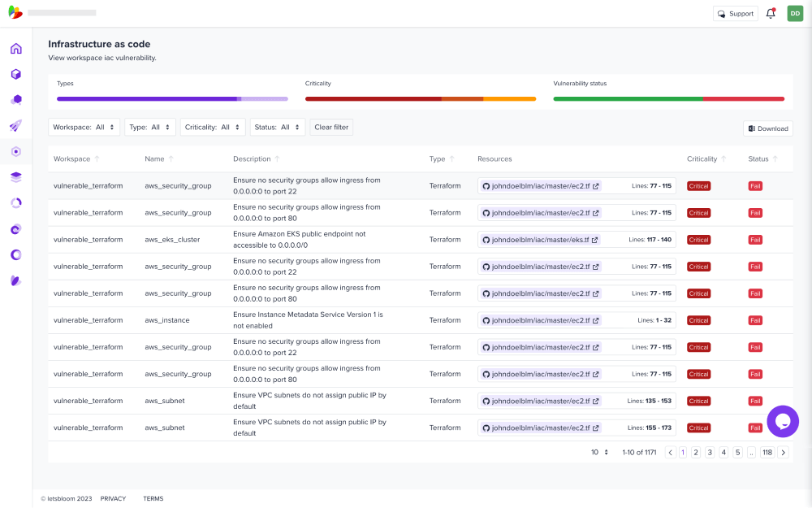The width and height of the screenshot is (812, 508).
Task: Open the hexagon cluster sidebar icon
Action: [16, 99]
